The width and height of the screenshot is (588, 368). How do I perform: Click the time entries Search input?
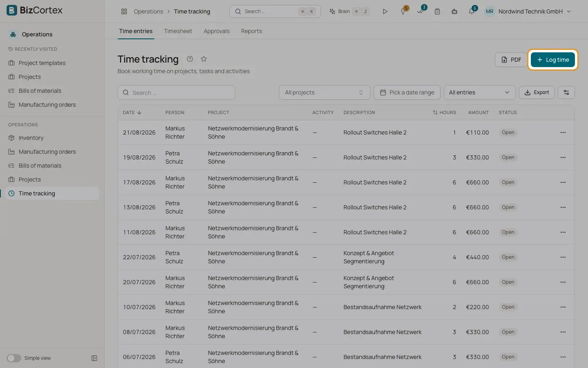(x=176, y=92)
